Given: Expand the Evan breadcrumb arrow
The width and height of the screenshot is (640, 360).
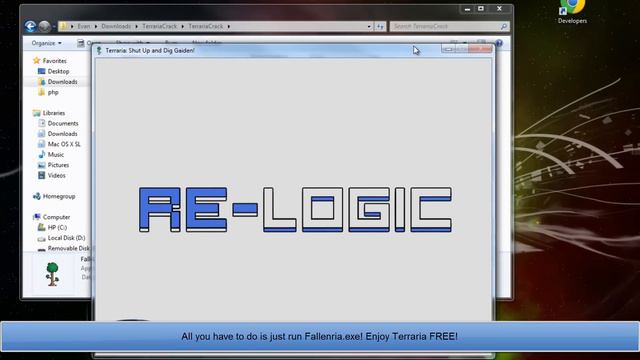Looking at the screenshot, I should tap(96, 27).
